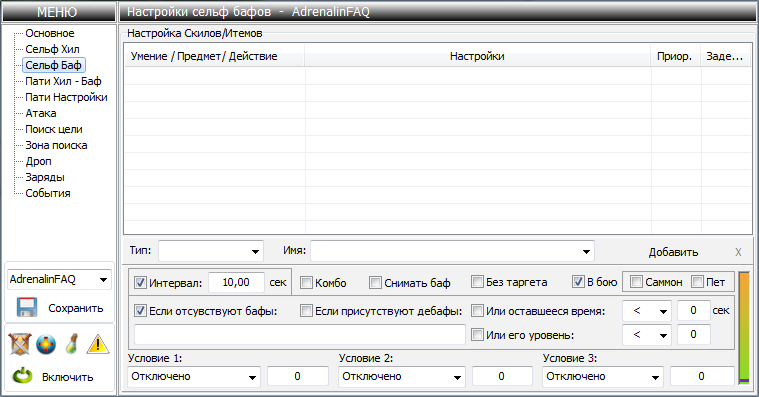Select Сельф Баф menu item
This screenshot has height=397, width=759.
[x=53, y=65]
